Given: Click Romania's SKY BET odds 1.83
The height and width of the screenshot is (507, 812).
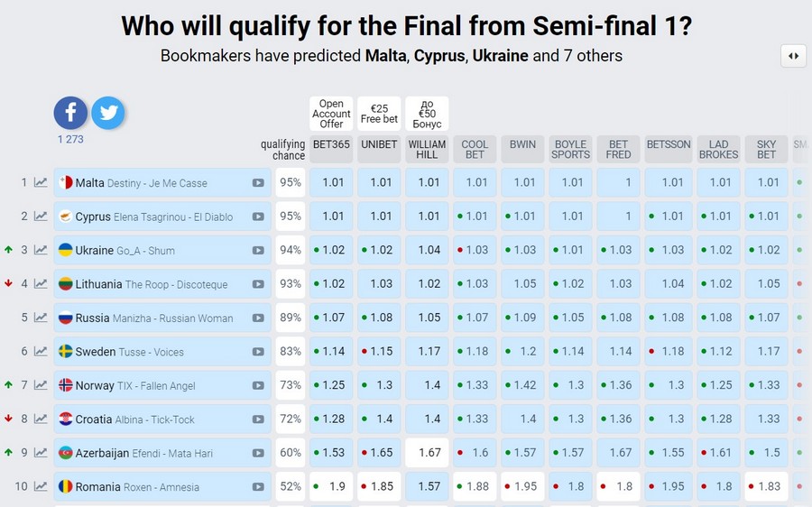Looking at the screenshot, I should (x=767, y=487).
